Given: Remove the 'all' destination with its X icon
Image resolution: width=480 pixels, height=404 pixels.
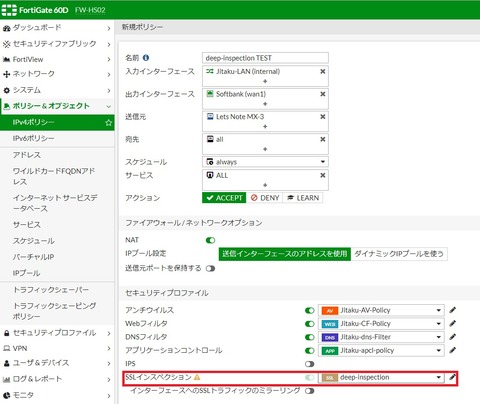Looking at the screenshot, I should [323, 139].
